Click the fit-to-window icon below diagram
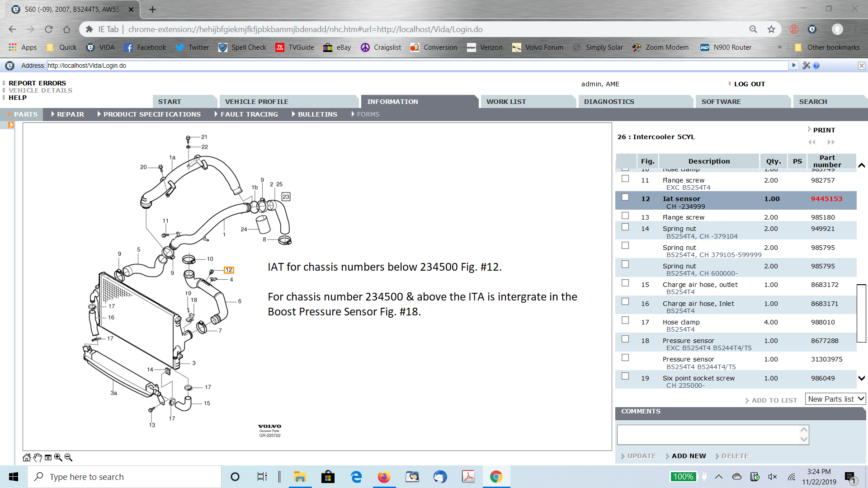Image resolution: width=868 pixels, height=488 pixels. [48, 457]
